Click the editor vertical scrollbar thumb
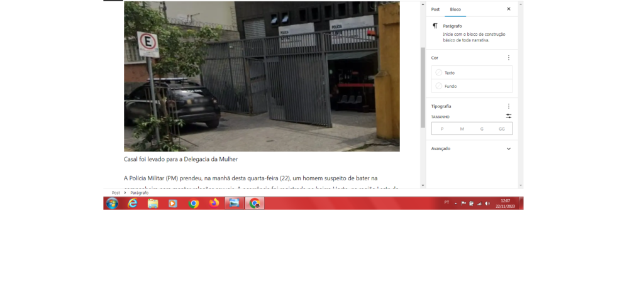 [x=423, y=87]
